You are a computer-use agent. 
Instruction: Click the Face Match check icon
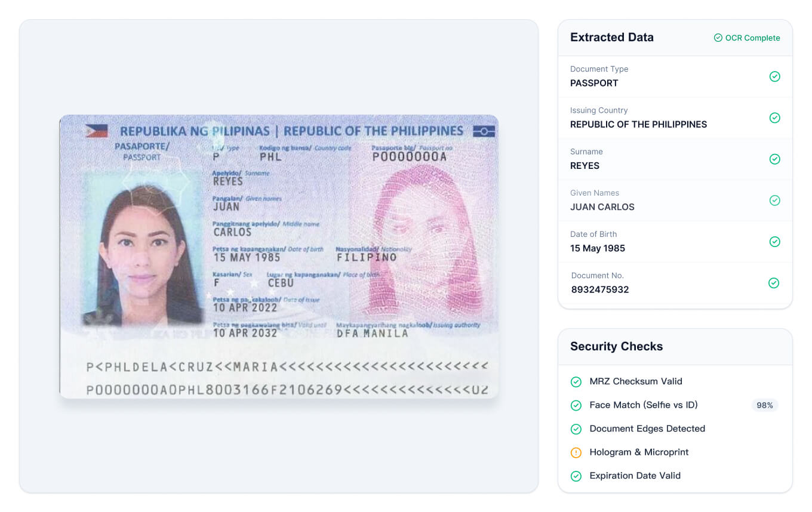pos(576,405)
